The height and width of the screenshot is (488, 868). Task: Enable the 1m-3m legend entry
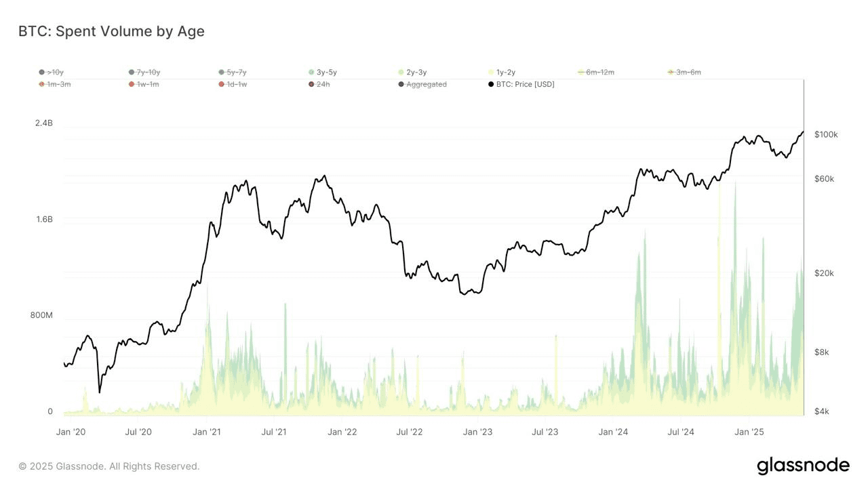tap(55, 84)
